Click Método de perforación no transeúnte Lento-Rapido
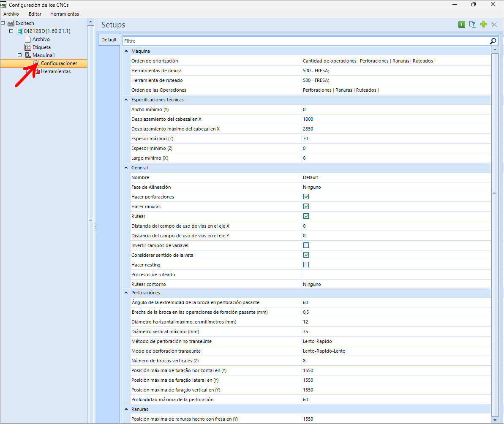The height and width of the screenshot is (424, 504). (396, 341)
